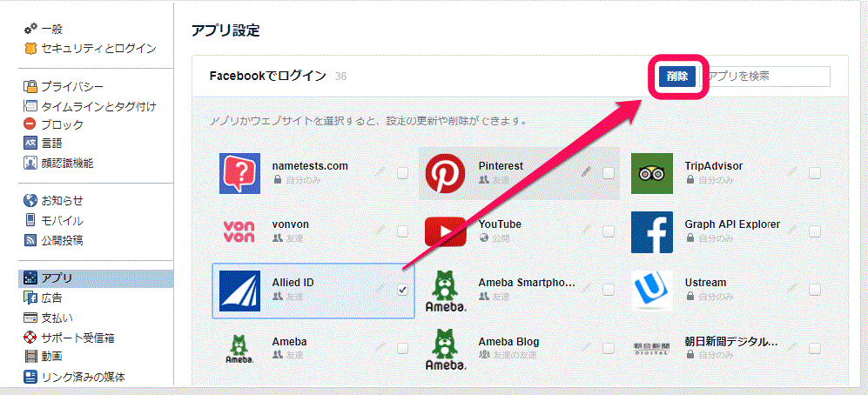Click the Ameba Blog app name
Screen dimensions: 868x395
point(508,341)
